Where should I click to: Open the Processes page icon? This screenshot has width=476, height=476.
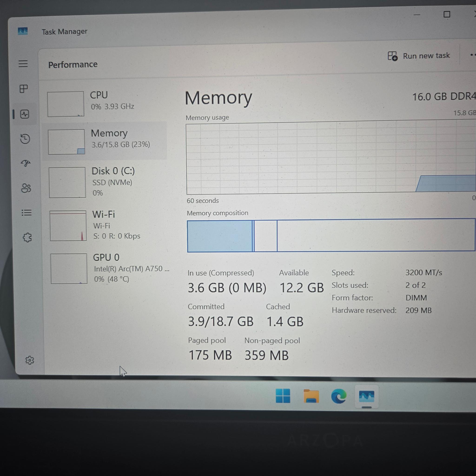coord(24,89)
